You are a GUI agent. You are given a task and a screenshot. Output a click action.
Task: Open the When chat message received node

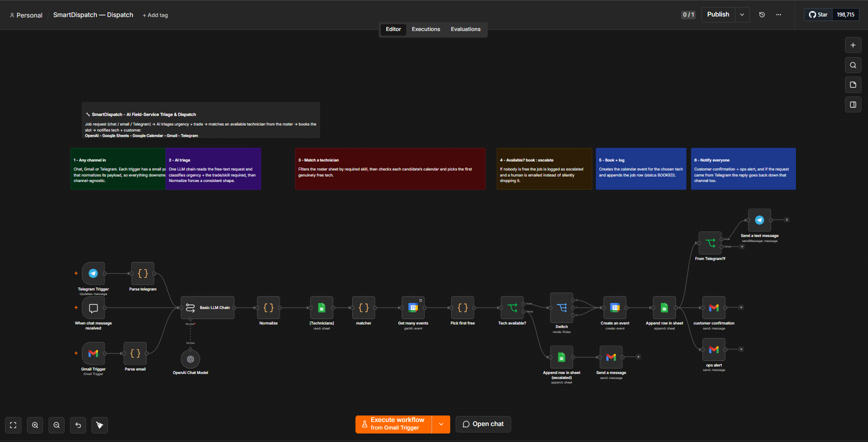(93, 308)
